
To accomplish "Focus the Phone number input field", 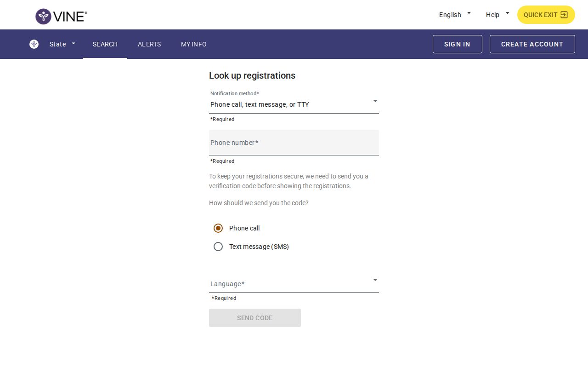I will coord(294,143).
